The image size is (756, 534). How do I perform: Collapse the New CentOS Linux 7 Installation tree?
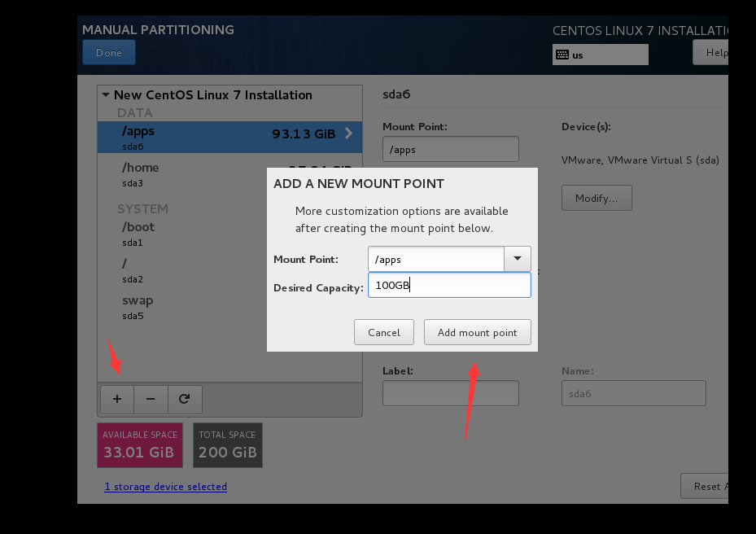tap(106, 95)
